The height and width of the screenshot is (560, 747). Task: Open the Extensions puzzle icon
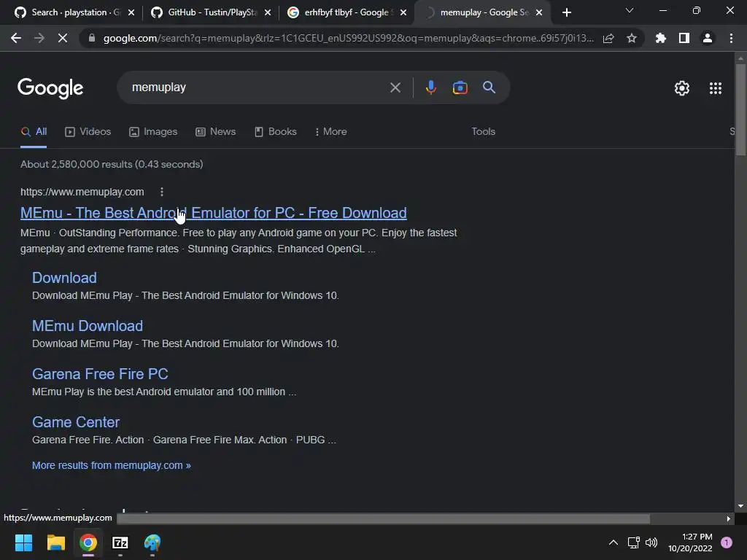coord(661,38)
